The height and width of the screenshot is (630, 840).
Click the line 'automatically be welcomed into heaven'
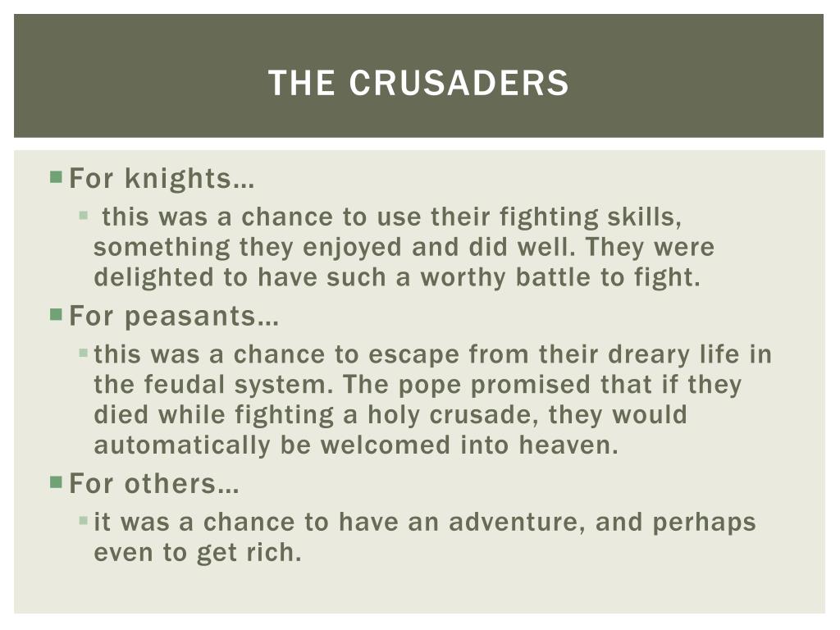356,445
